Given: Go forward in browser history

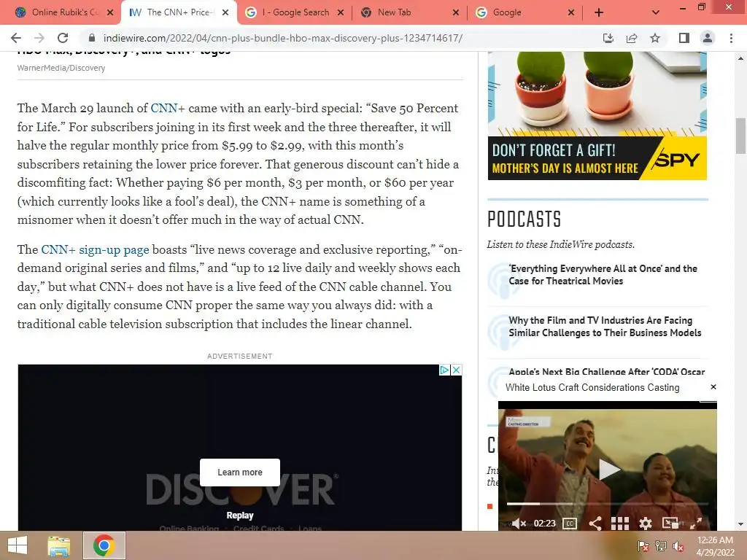Looking at the screenshot, I should point(39,38).
